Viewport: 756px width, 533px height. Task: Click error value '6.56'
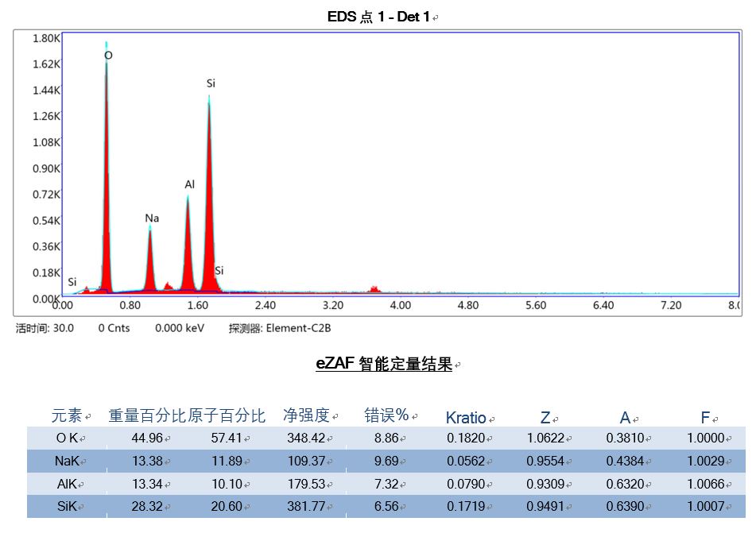point(386,507)
